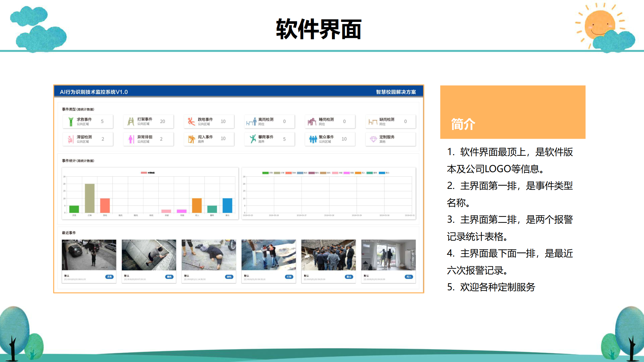The width and height of the screenshot is (644, 362).
Task: Click the 离岗检测 desk icon
Action: [251, 122]
